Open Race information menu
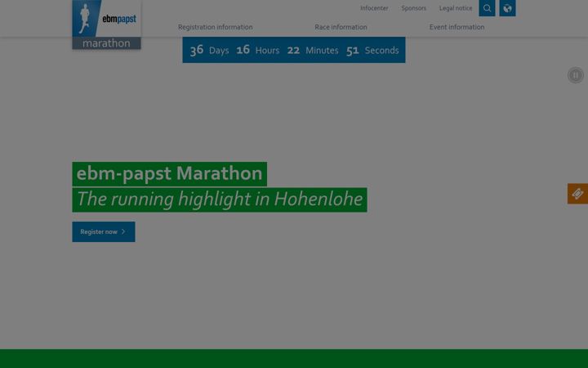 click(x=341, y=27)
